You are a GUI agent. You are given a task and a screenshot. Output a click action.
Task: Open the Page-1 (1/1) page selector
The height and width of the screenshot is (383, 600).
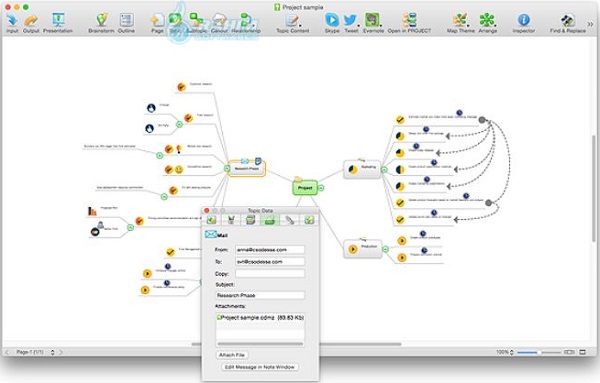click(35, 352)
